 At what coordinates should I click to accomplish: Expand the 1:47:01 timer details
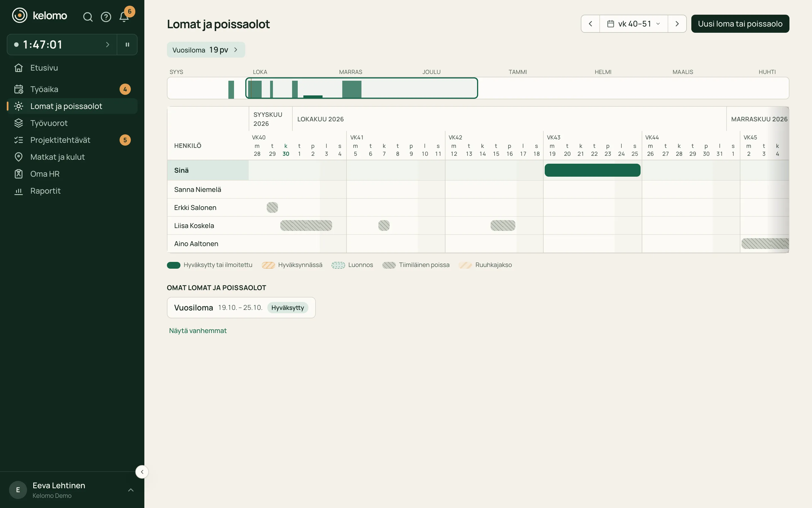(62, 44)
